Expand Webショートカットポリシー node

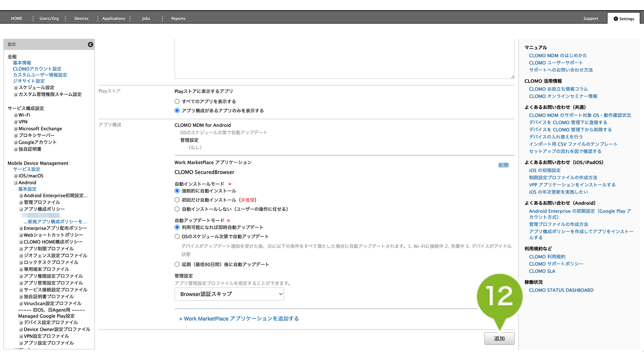tap(21, 235)
